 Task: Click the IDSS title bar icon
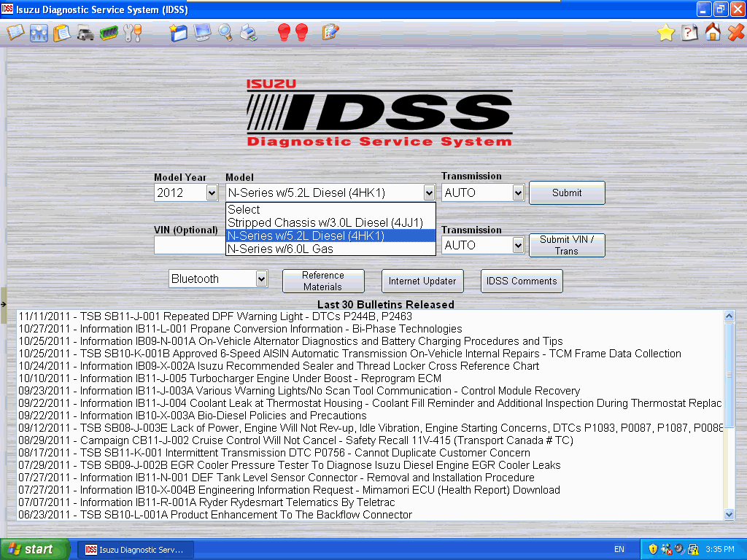point(7,9)
